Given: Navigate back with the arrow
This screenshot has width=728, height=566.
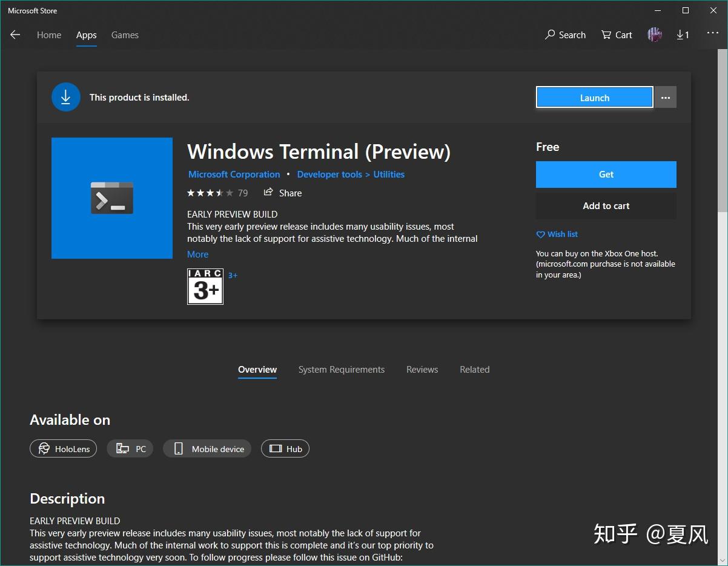Looking at the screenshot, I should [15, 35].
